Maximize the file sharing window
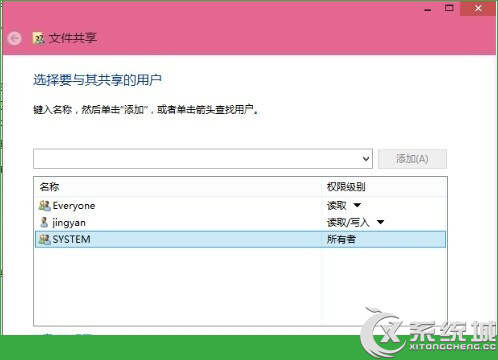Screen dimensions: 498x360 [x=449, y=8]
